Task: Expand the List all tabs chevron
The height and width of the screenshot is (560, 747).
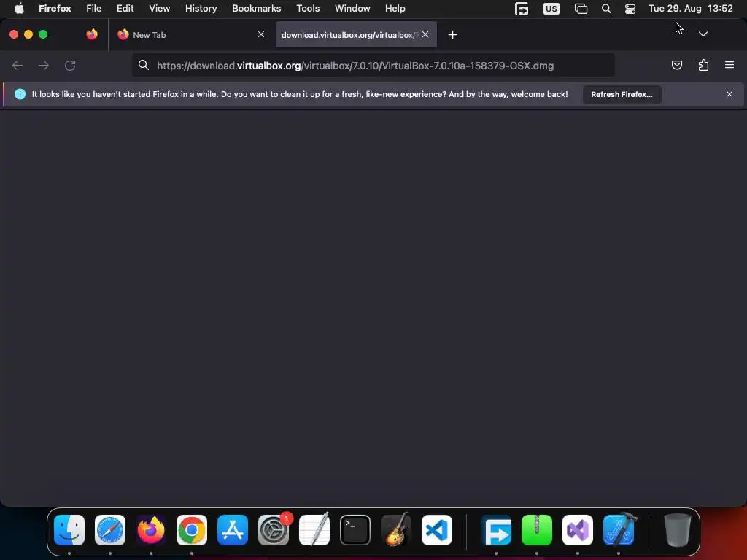Action: click(703, 34)
